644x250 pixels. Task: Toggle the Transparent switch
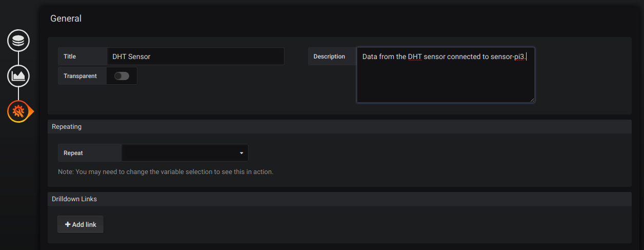(122, 76)
